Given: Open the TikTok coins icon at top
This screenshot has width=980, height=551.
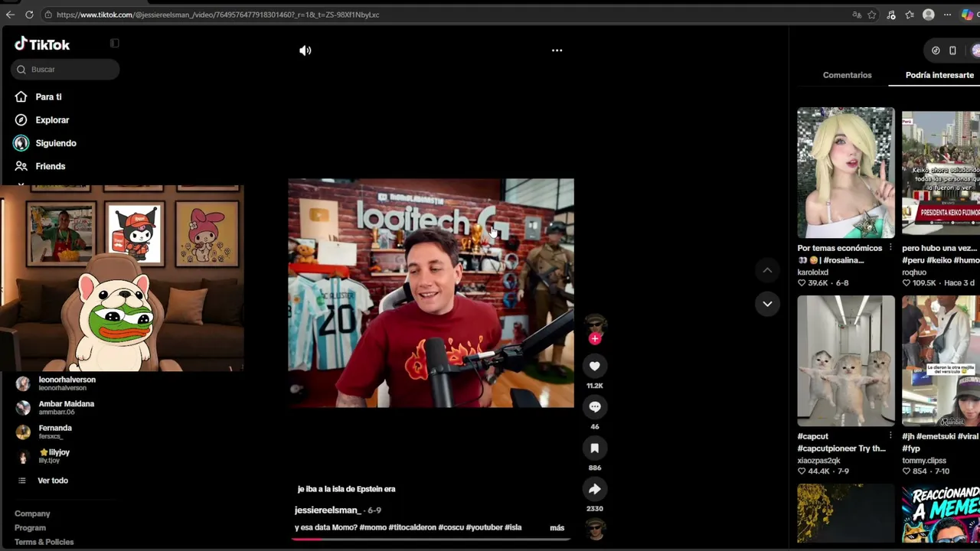Looking at the screenshot, I should click(x=936, y=51).
